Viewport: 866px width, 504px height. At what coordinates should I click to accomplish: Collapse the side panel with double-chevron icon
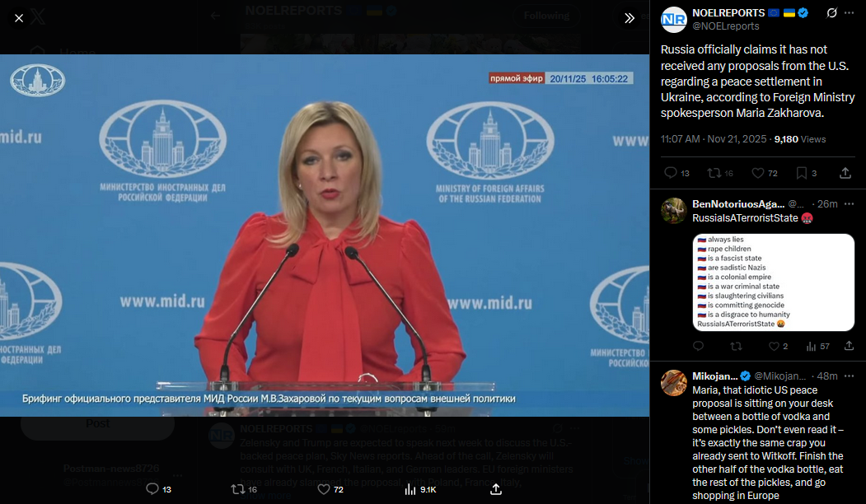tap(629, 18)
